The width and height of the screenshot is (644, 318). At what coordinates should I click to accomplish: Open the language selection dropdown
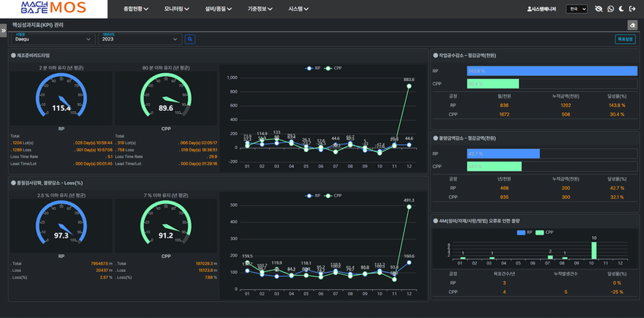coord(577,9)
